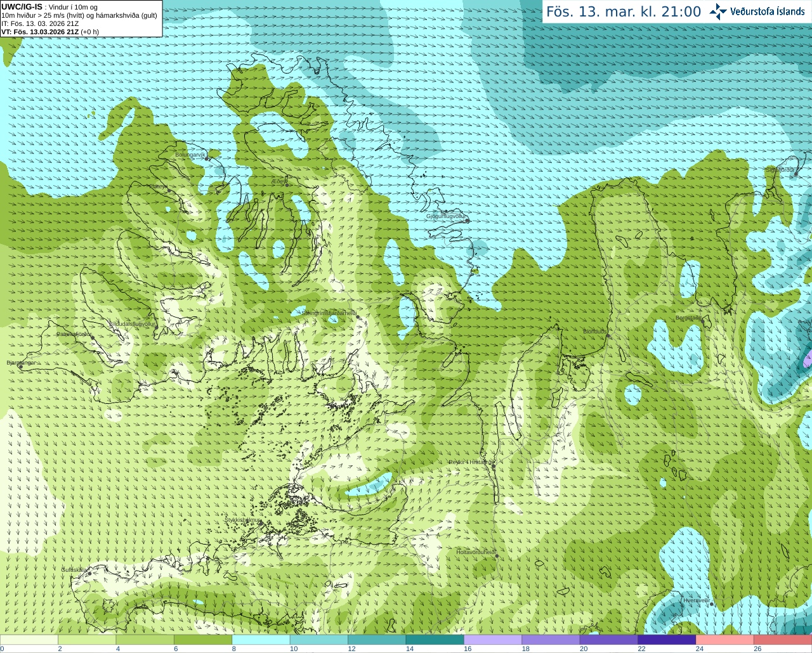812x653 pixels.
Task: Select the 6–8 m/s dark green swatch
Action: pyautogui.click(x=203, y=640)
